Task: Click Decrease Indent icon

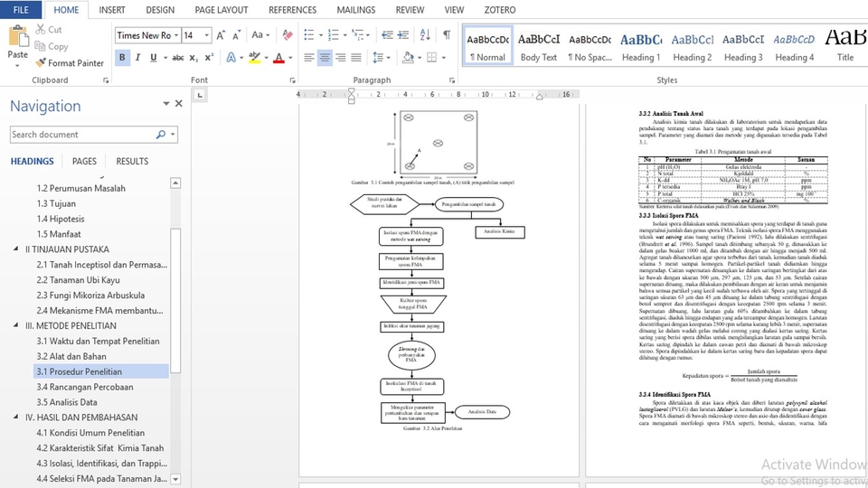Action: pyautogui.click(x=387, y=35)
